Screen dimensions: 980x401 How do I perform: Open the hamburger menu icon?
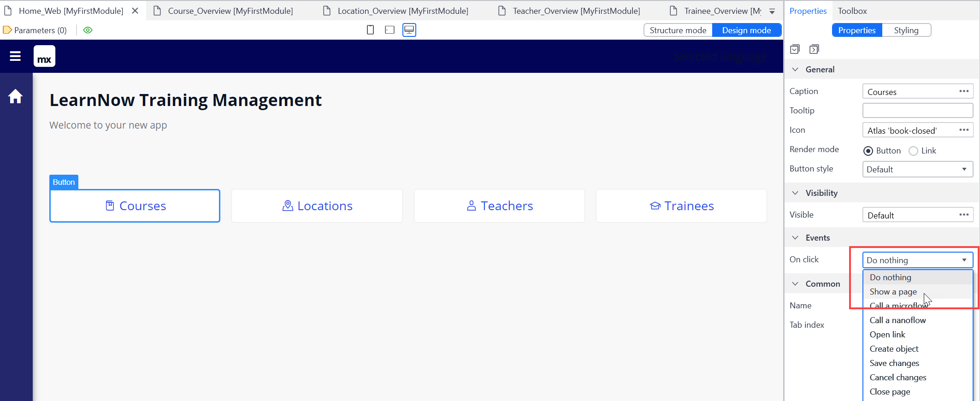point(15,56)
